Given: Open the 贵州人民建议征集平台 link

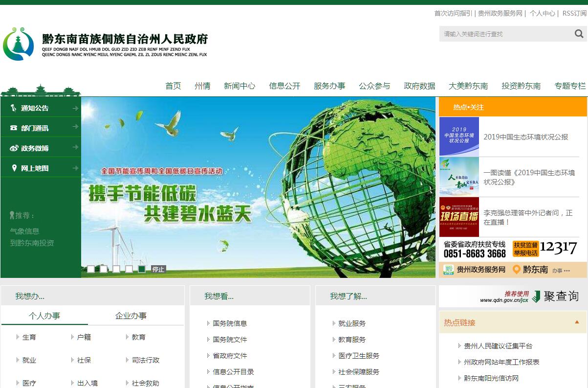Looking at the screenshot, I should click(498, 346).
